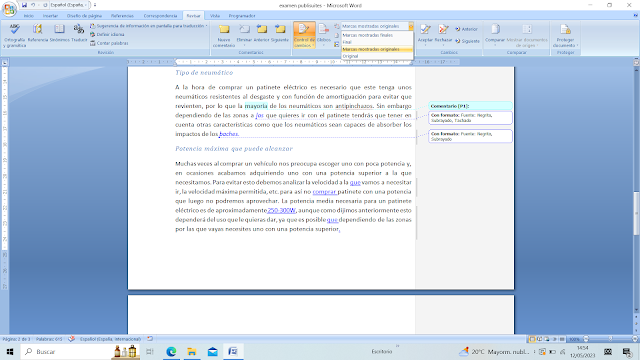Open the Word help icon
The width and height of the screenshot is (640, 360).
tap(636, 16)
